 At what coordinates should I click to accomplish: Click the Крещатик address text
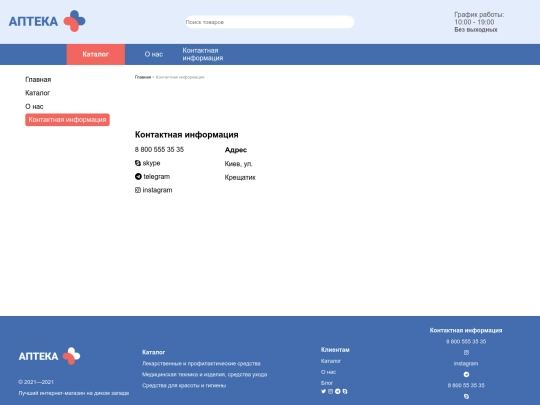tap(240, 177)
